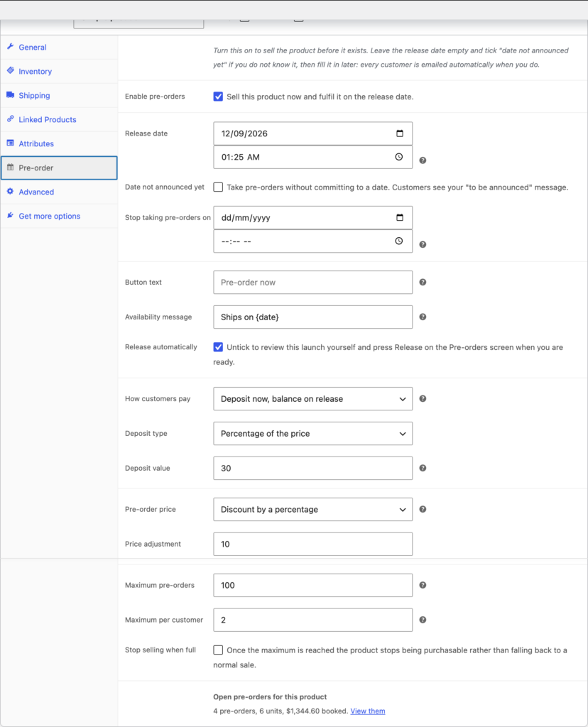Open clock picker for Stop taking pre-orders time
The image size is (588, 727).
coord(399,241)
